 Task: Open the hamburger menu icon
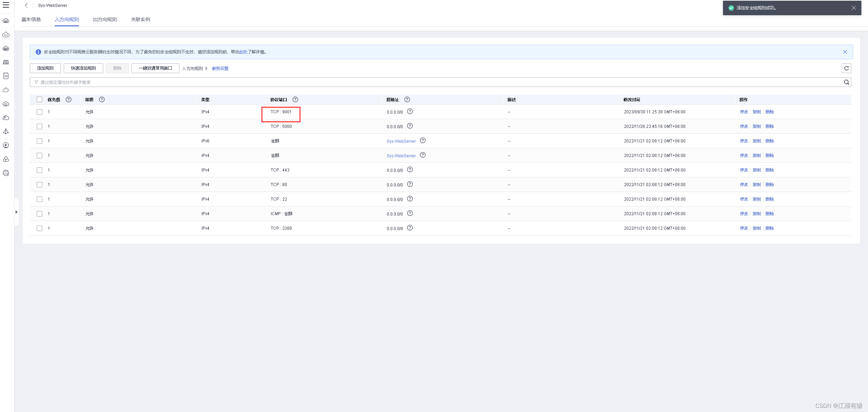(6, 5)
